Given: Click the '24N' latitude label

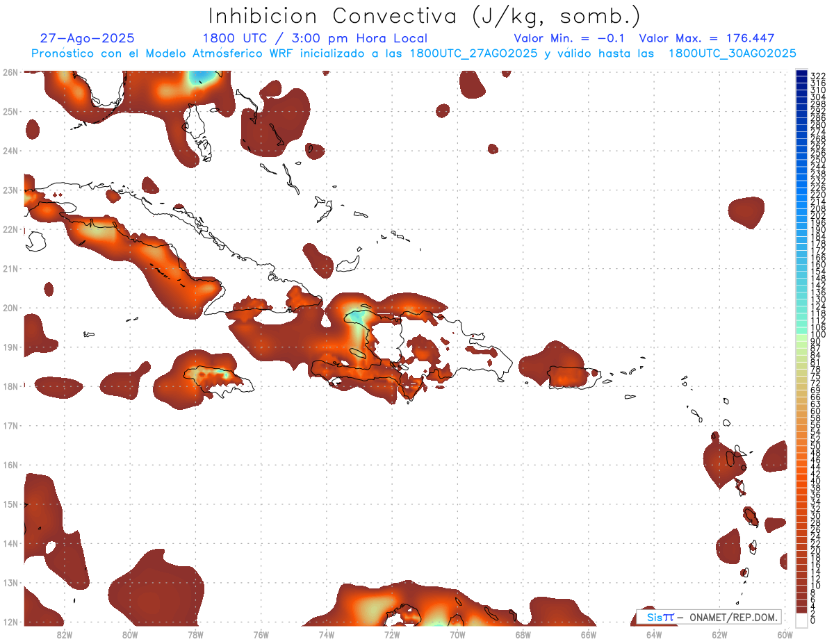Looking at the screenshot, I should [10, 150].
